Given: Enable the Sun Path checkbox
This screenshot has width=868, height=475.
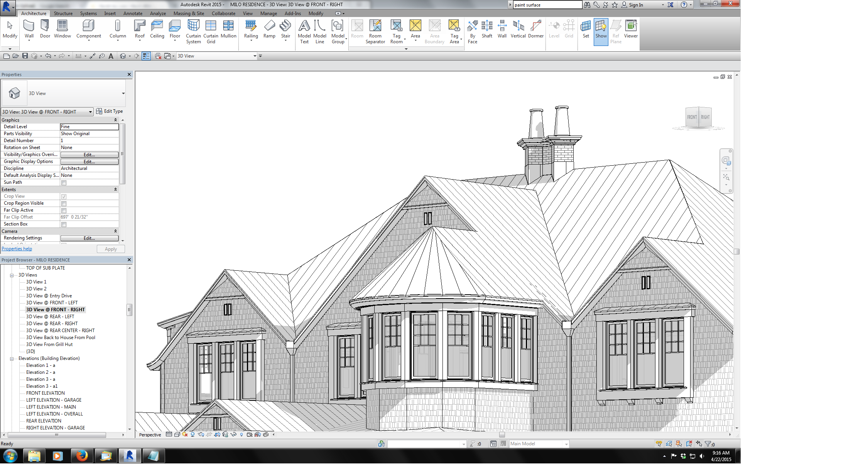Looking at the screenshot, I should click(x=64, y=183).
